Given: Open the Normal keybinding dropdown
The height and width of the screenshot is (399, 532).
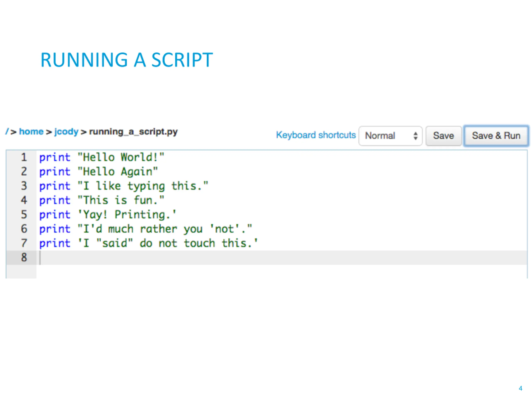Looking at the screenshot, I should tap(390, 136).
